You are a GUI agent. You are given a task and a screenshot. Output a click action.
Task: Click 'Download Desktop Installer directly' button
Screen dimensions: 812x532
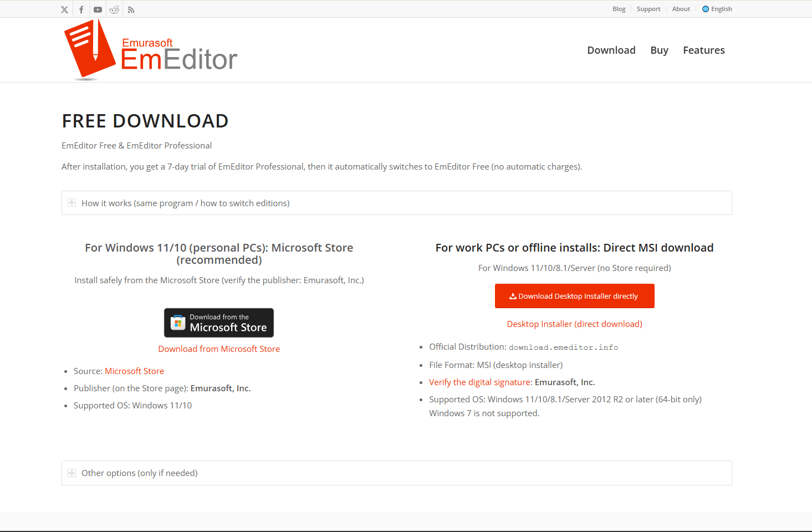coord(574,296)
